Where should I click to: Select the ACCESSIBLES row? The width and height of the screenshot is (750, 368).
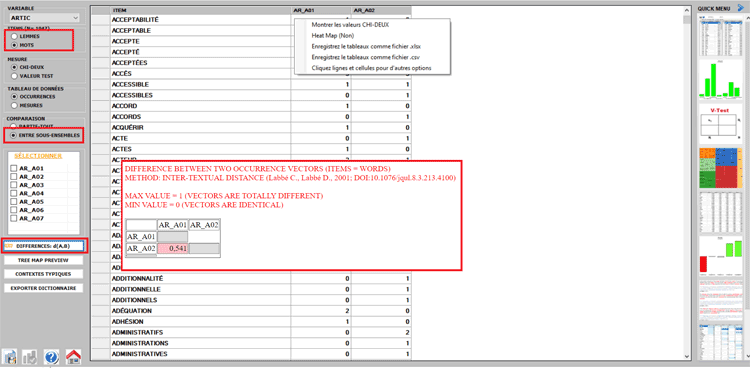coord(251,95)
